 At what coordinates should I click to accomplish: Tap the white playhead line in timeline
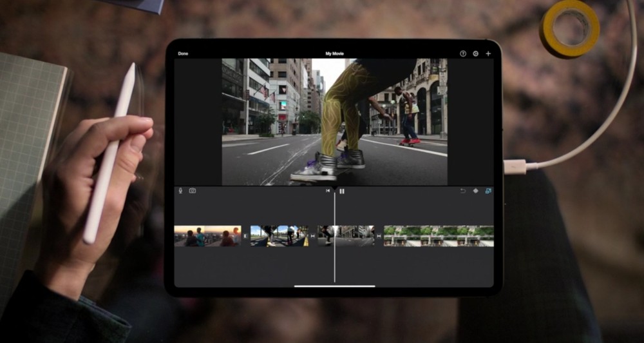(x=335, y=237)
